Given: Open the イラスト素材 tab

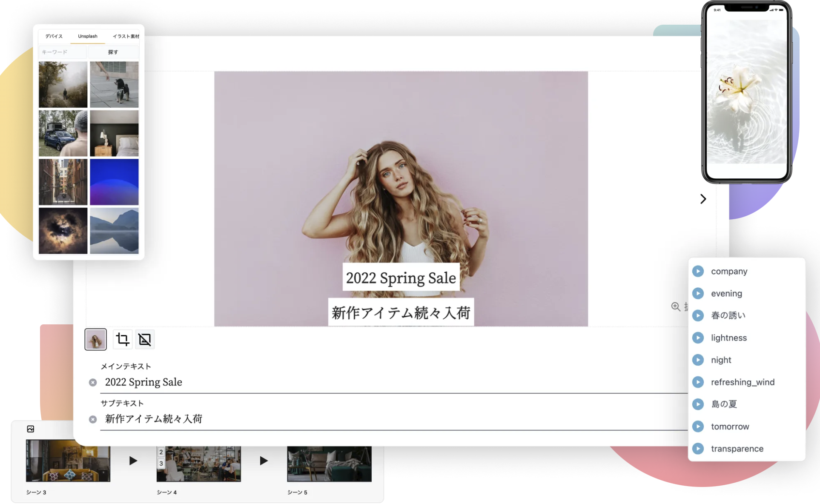Looking at the screenshot, I should pos(126,36).
